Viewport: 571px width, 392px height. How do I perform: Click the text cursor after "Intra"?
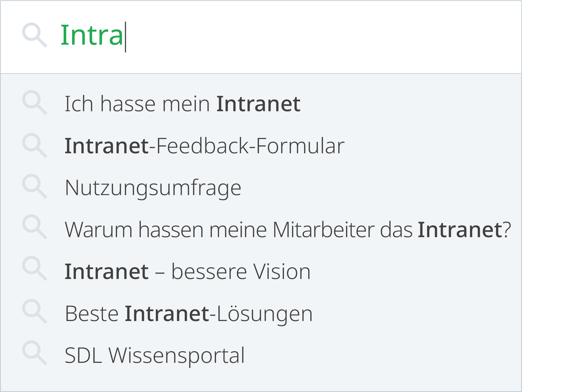(126, 37)
